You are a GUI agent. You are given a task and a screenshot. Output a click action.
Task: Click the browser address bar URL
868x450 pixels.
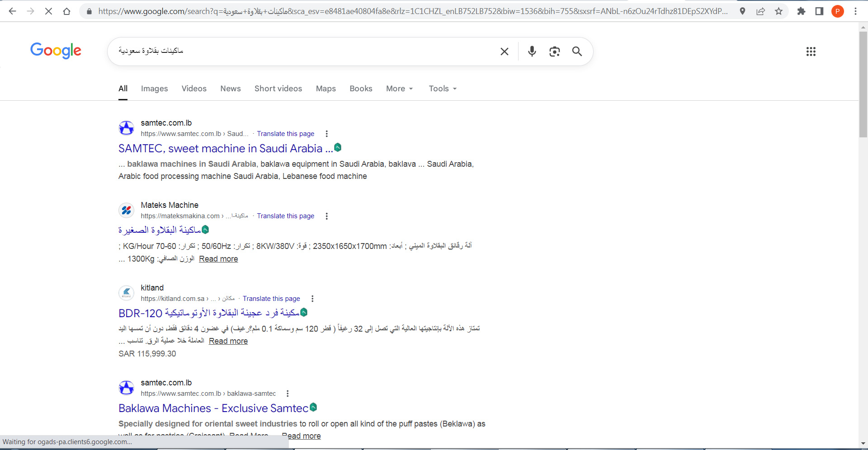click(413, 11)
